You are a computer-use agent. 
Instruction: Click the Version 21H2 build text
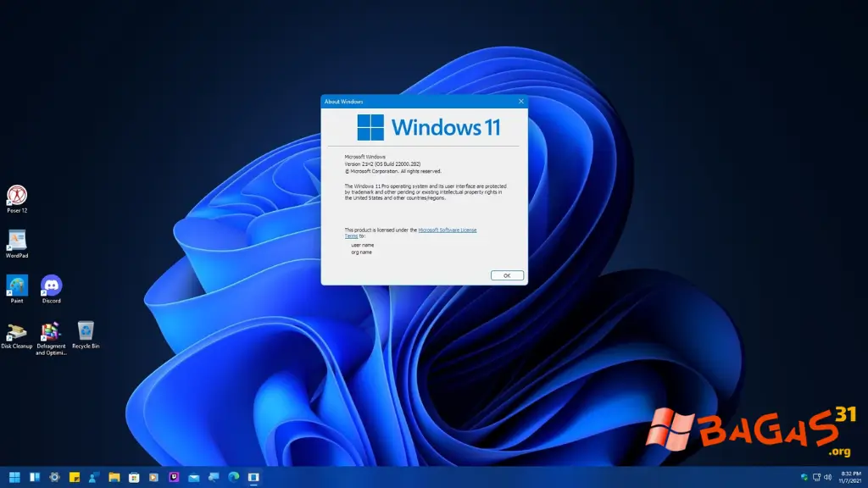382,164
